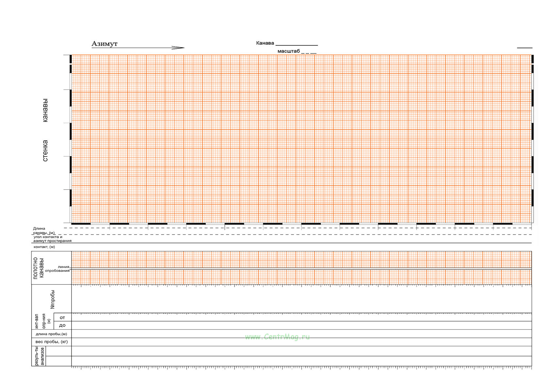Click the 'линия опробования' label

[58, 269]
